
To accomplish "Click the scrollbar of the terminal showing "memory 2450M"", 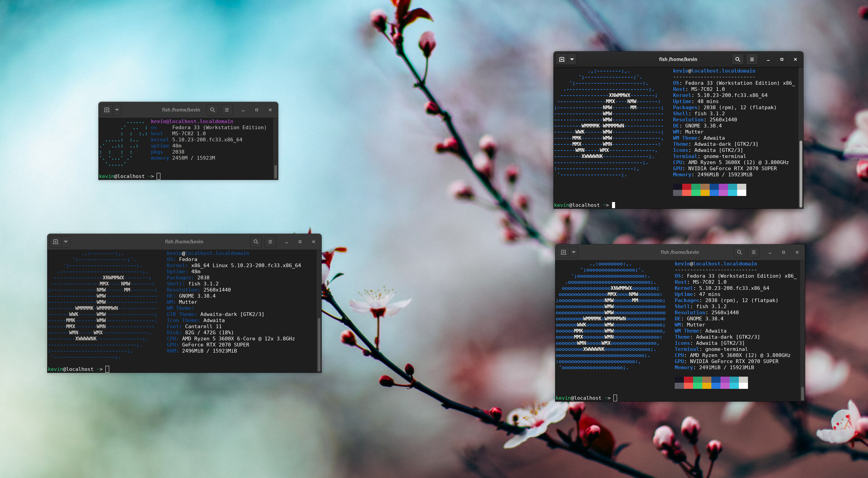I will click(276, 172).
